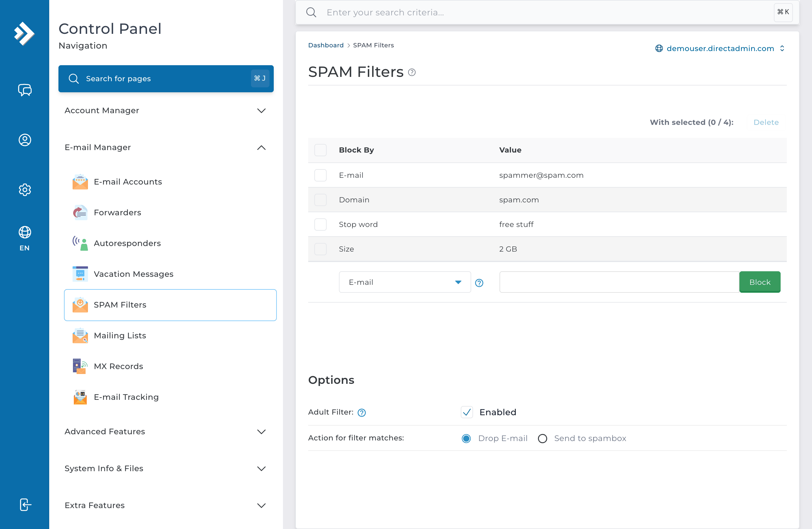Expand the System Info & Files section
Screen dimensions: 812x529
(x=166, y=469)
